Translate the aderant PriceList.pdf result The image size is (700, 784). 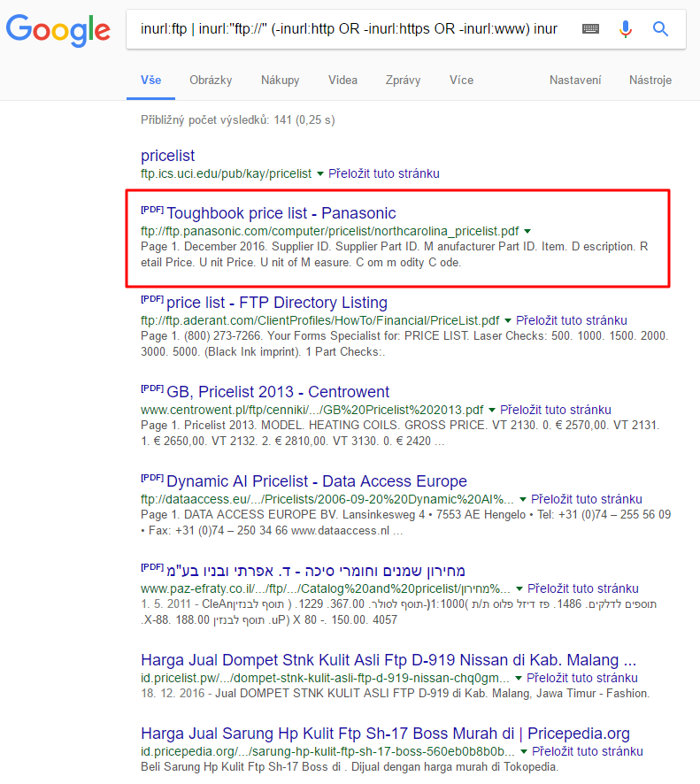point(571,320)
